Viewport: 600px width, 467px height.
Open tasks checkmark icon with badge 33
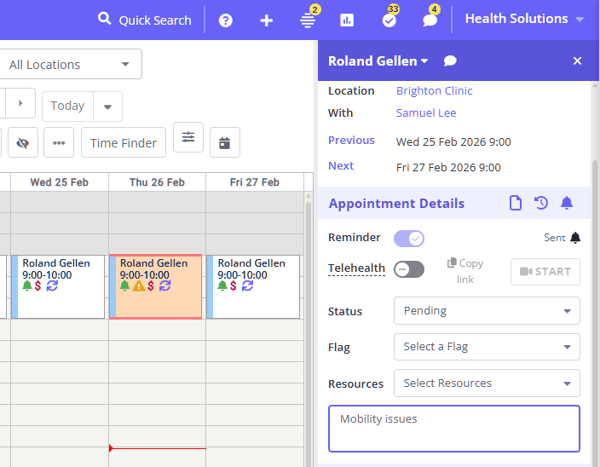(389, 20)
